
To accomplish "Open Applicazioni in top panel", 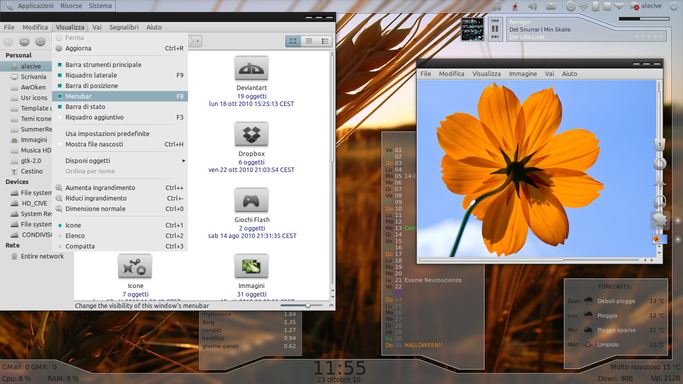I will tap(35, 6).
